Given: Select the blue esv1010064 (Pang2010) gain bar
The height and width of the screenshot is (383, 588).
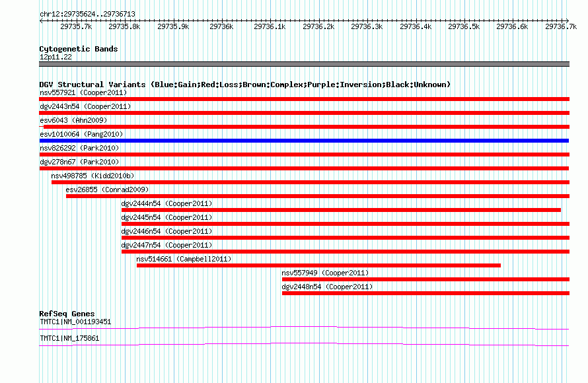Looking at the screenshot, I should [x=304, y=141].
